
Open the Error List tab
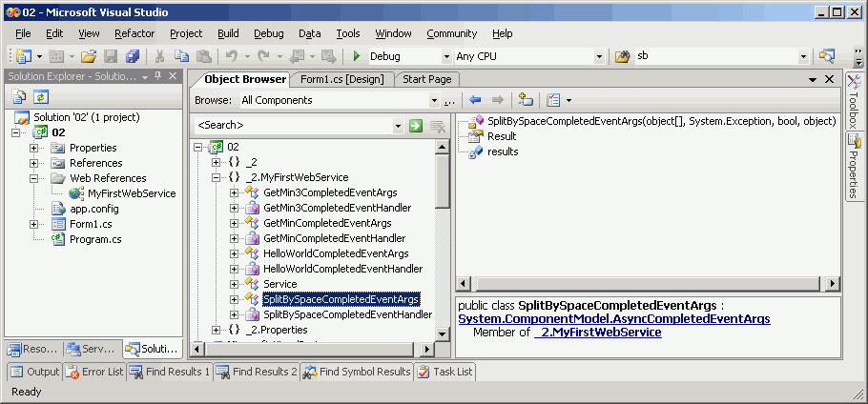94,372
